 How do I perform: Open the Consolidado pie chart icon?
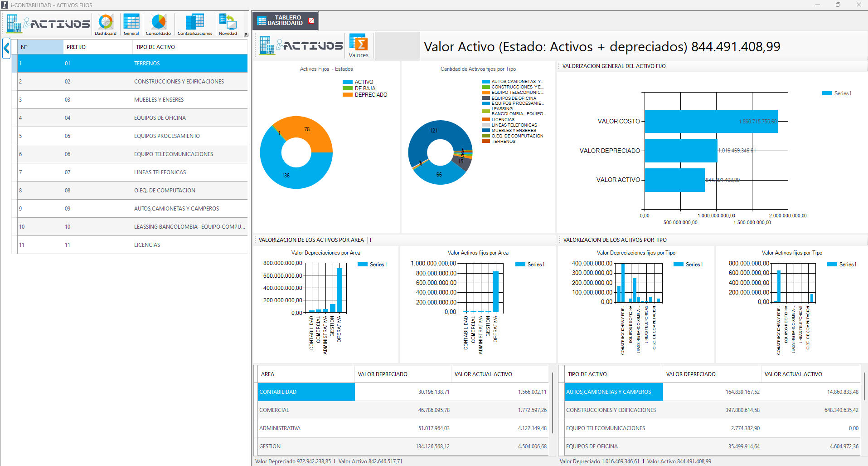159,24
